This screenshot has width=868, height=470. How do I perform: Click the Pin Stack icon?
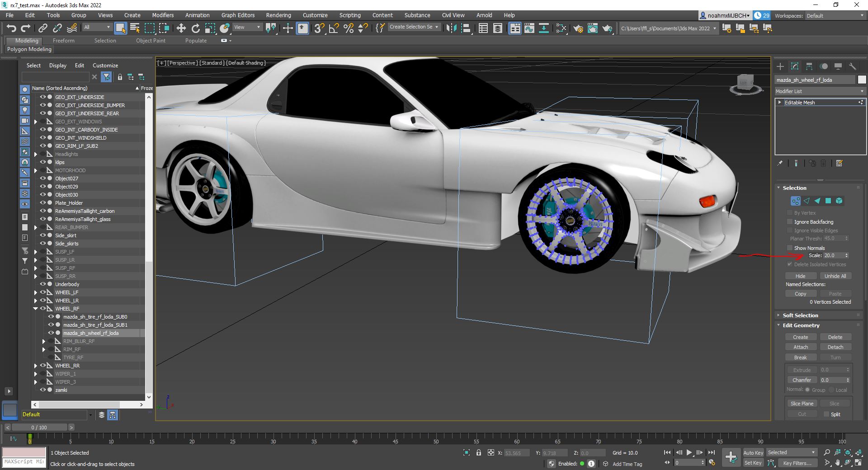(780, 164)
